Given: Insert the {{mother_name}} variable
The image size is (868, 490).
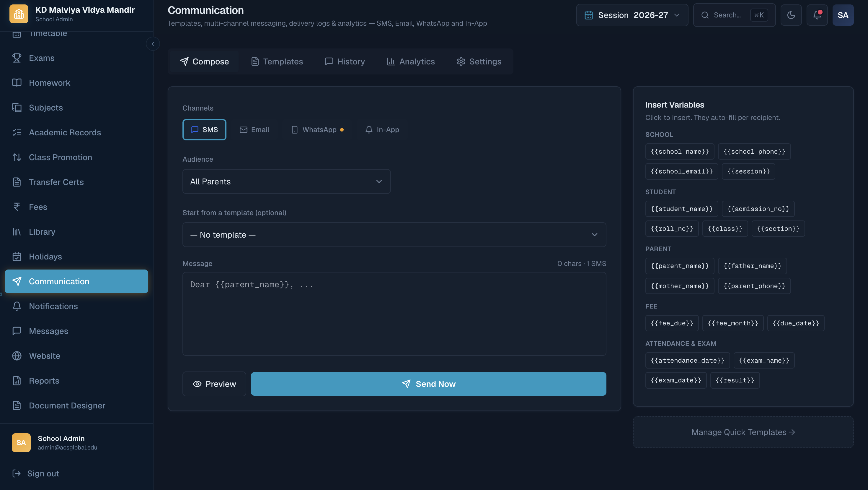Looking at the screenshot, I should click(x=680, y=286).
